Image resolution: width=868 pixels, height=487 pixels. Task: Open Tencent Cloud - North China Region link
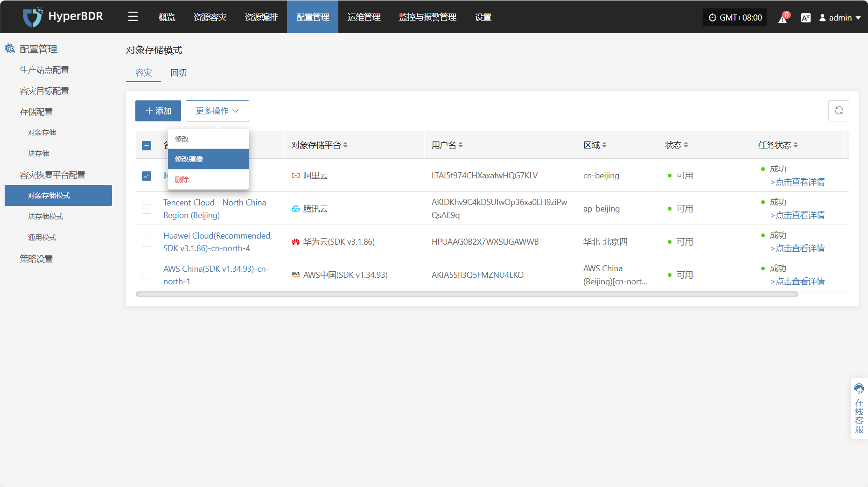(x=215, y=209)
